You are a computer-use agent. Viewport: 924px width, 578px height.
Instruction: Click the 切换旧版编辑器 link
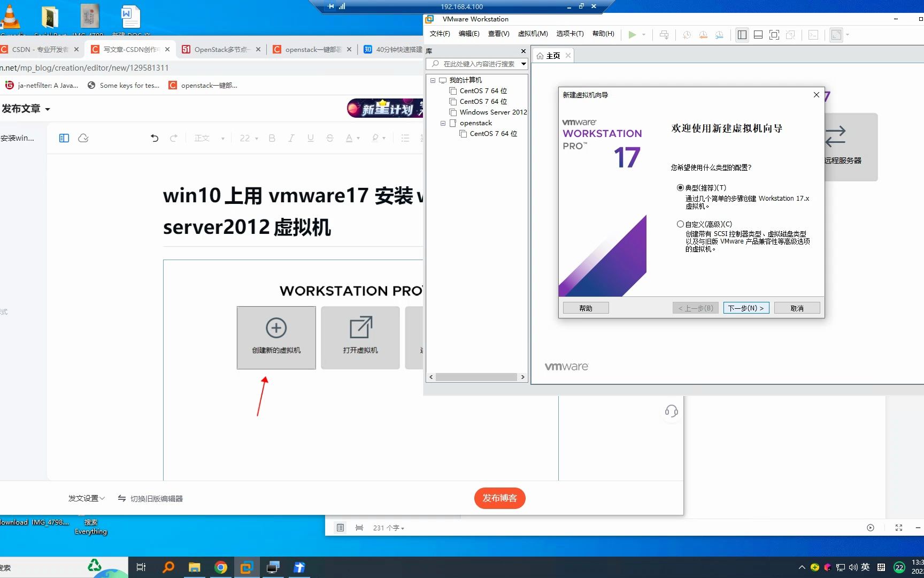[150, 498]
